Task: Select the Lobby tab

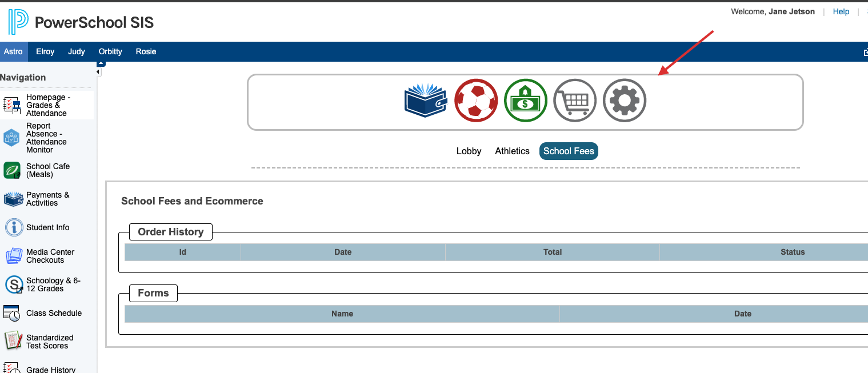Action: (x=469, y=151)
